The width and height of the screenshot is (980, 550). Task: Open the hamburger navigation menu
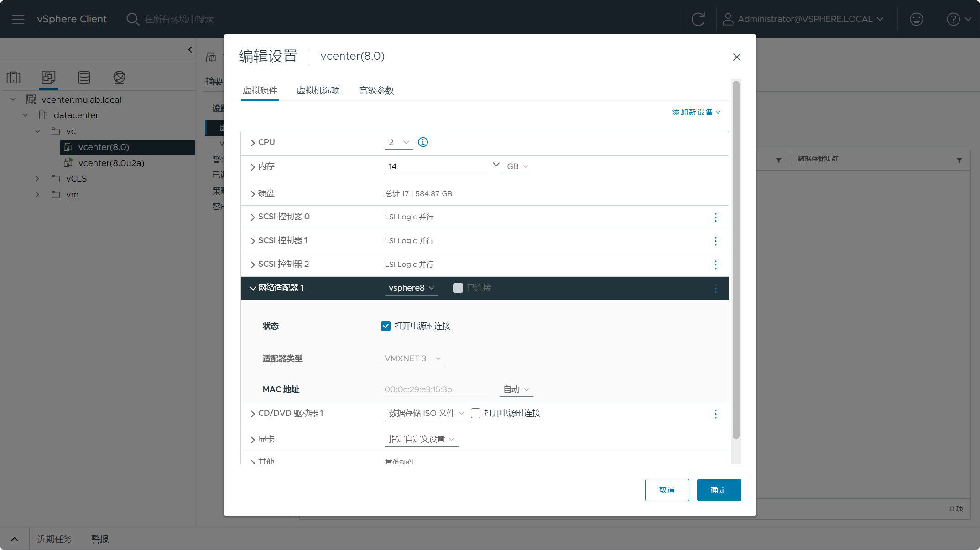tap(18, 19)
